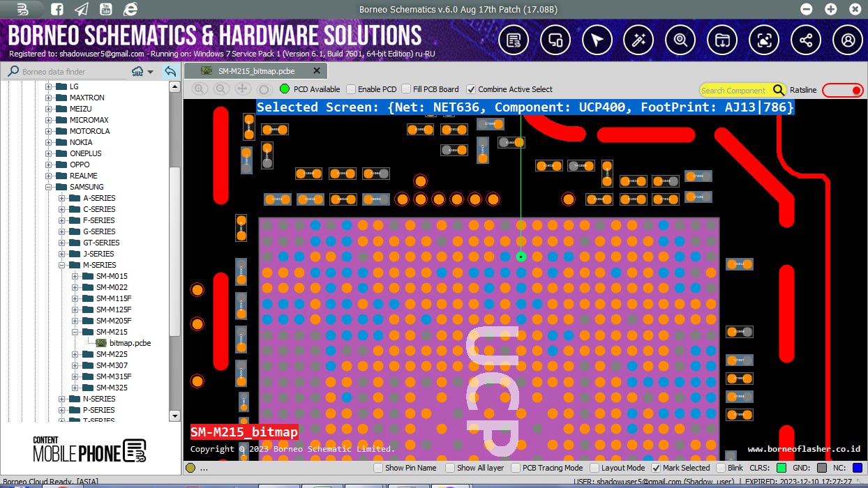Open the cloud server dropdown arrow

(151, 72)
